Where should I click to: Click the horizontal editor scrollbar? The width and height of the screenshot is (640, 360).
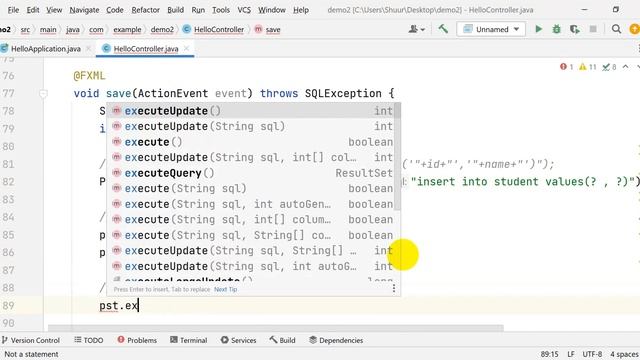[276, 328]
